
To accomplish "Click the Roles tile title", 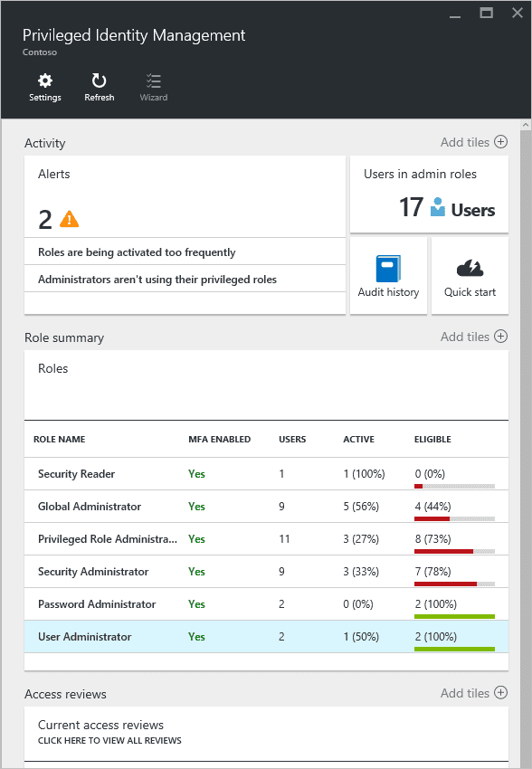I will [x=53, y=369].
